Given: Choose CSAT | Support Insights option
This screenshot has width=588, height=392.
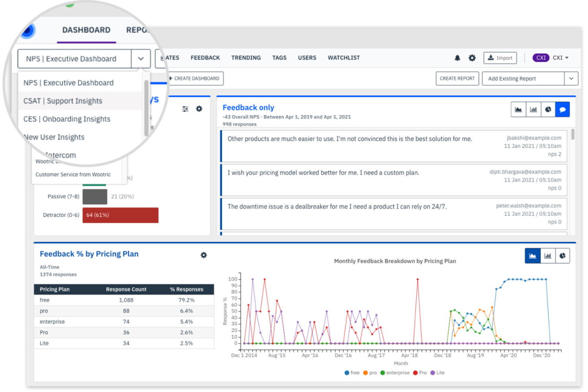Looking at the screenshot, I should pos(80,101).
